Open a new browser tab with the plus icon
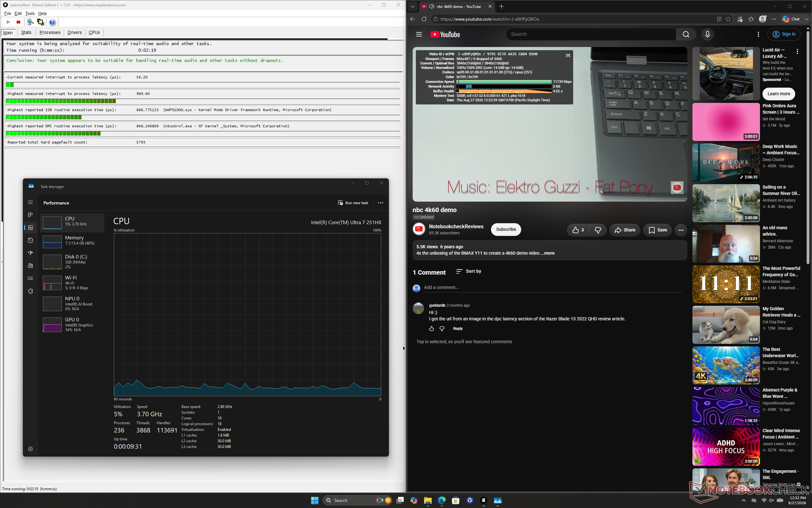Image resolution: width=812 pixels, height=508 pixels. pos(501,6)
